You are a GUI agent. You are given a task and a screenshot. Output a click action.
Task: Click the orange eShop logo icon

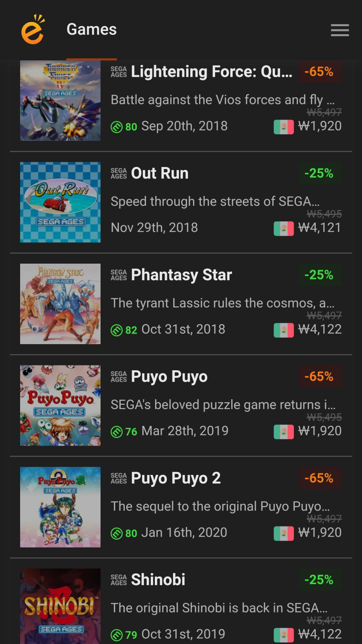pos(33,29)
